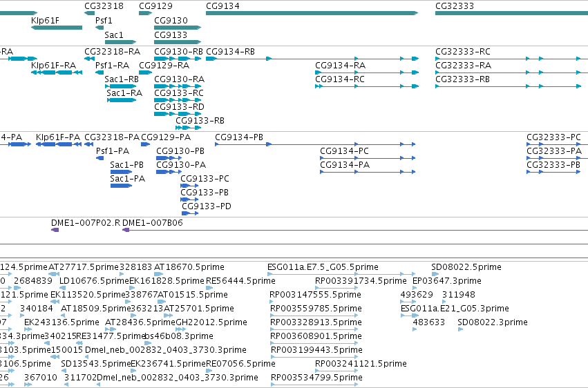Click transcript Psf1-RA
The image size is (588, 388).
[x=99, y=72]
